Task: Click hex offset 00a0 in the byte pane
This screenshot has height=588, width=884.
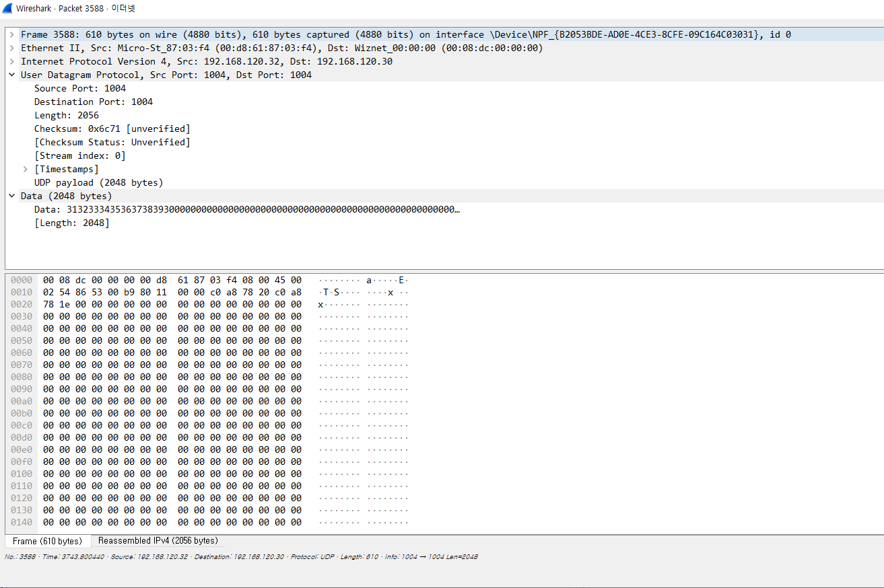Action: [22, 401]
